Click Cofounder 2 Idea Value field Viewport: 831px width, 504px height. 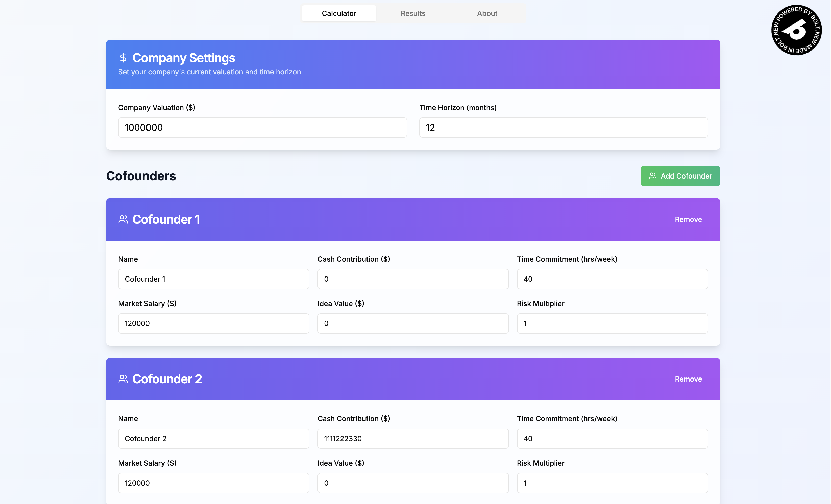[x=413, y=483]
